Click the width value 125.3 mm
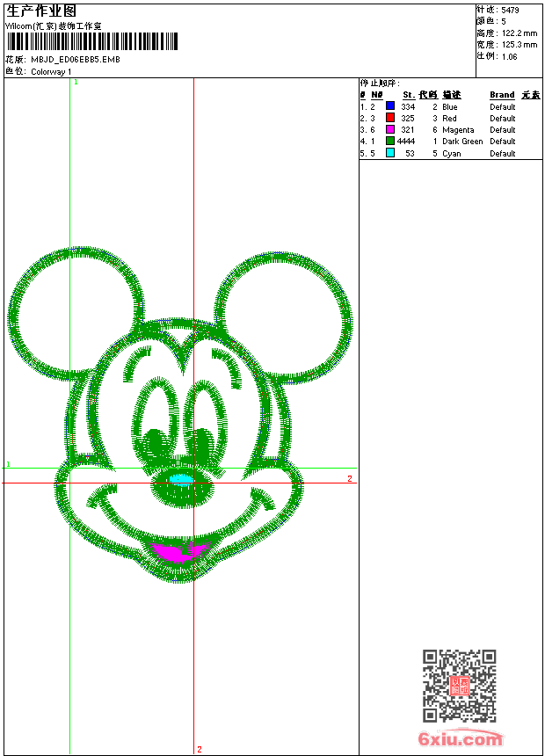Image resolution: width=545 pixels, height=756 pixels. [x=520, y=45]
